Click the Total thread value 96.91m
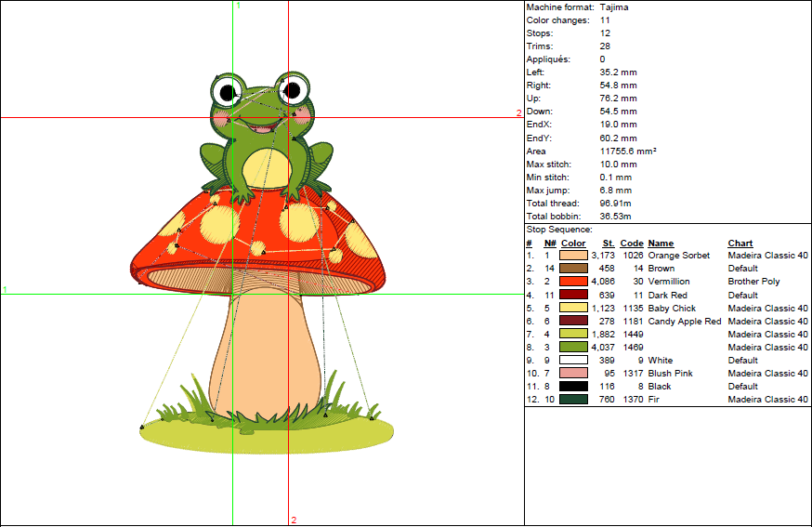The width and height of the screenshot is (812, 527). pos(615,204)
